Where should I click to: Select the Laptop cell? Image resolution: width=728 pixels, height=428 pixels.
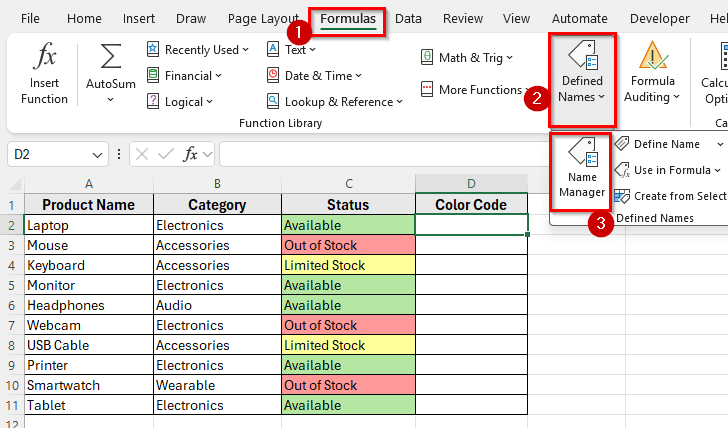click(89, 225)
